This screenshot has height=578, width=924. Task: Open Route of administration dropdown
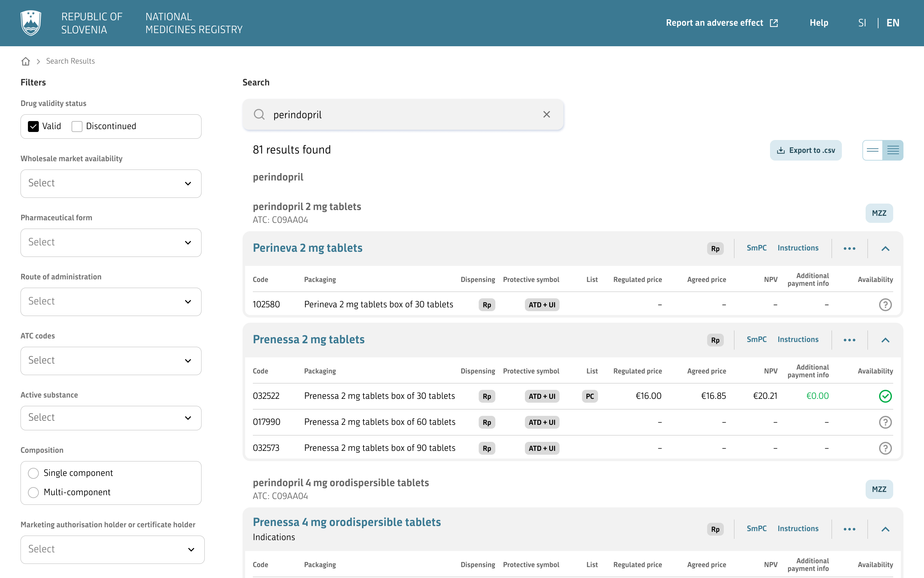coord(111,302)
